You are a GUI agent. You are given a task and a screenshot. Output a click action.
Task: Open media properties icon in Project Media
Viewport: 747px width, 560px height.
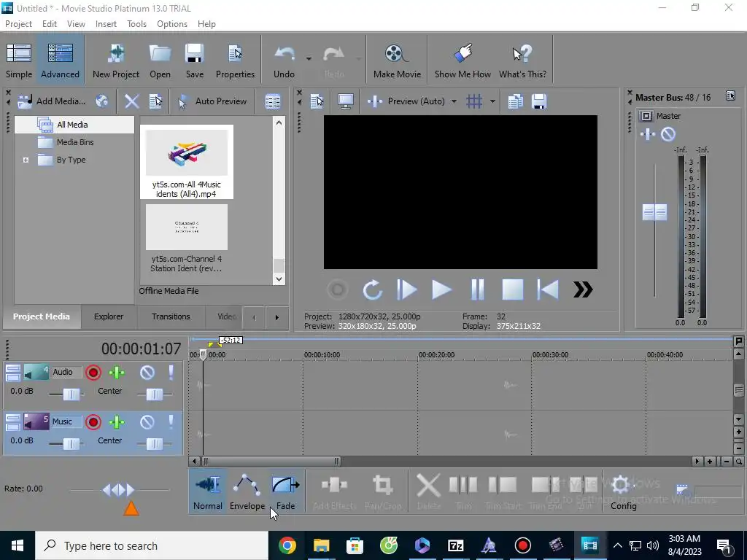pos(156,101)
